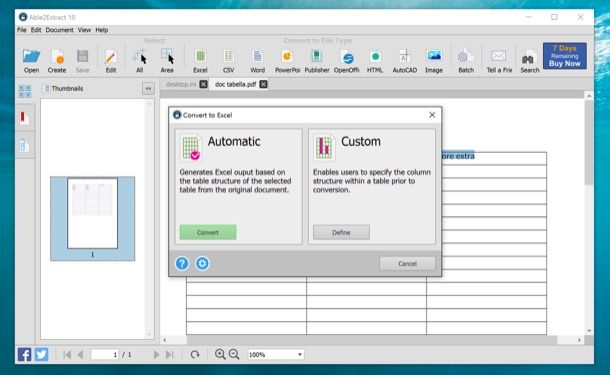Open a file with the Open toolbar icon
Screen dimensions: 610x375
[x=31, y=61]
